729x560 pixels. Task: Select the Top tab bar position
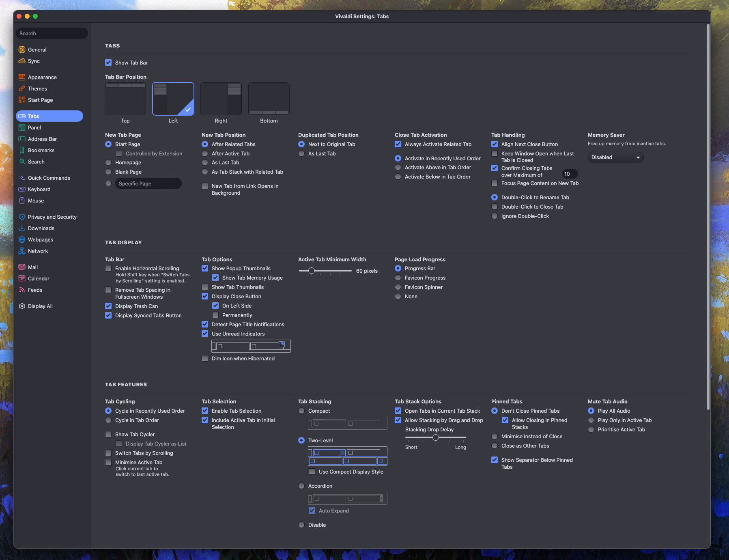pos(125,99)
